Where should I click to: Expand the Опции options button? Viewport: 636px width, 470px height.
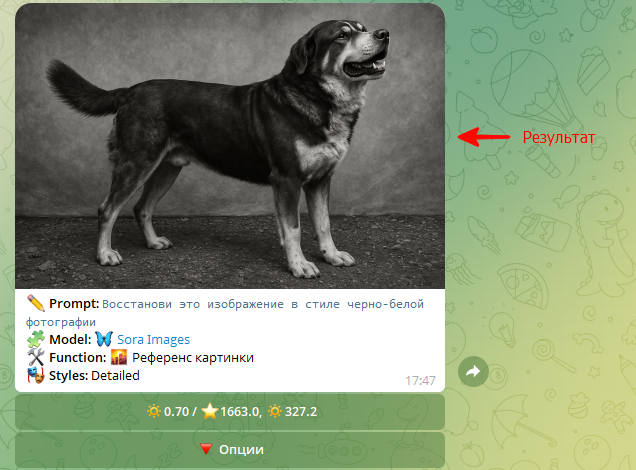coord(230,450)
